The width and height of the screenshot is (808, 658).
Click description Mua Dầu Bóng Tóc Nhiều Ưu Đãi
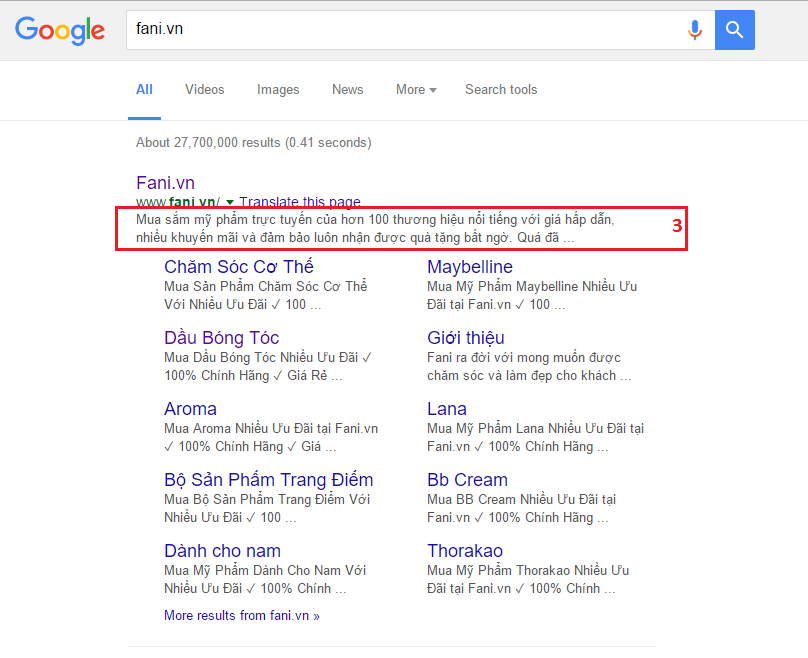tap(268, 366)
